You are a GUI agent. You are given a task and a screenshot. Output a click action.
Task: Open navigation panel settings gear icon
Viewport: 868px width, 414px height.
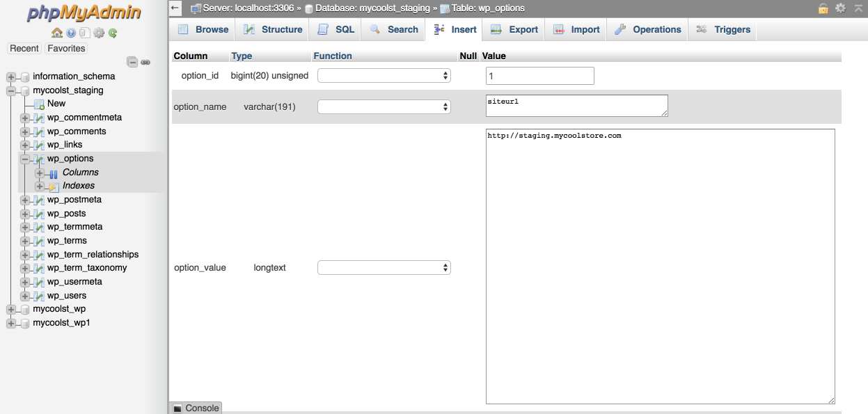pyautogui.click(x=99, y=33)
